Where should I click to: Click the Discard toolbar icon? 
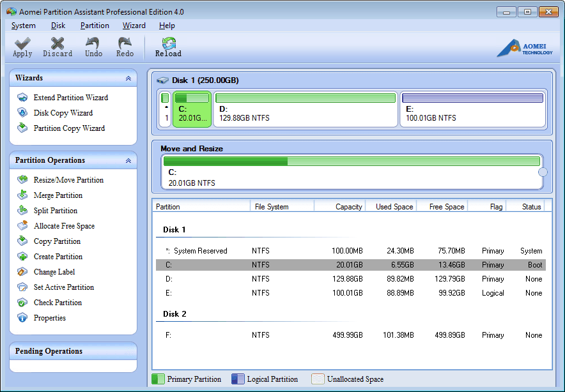[58, 46]
